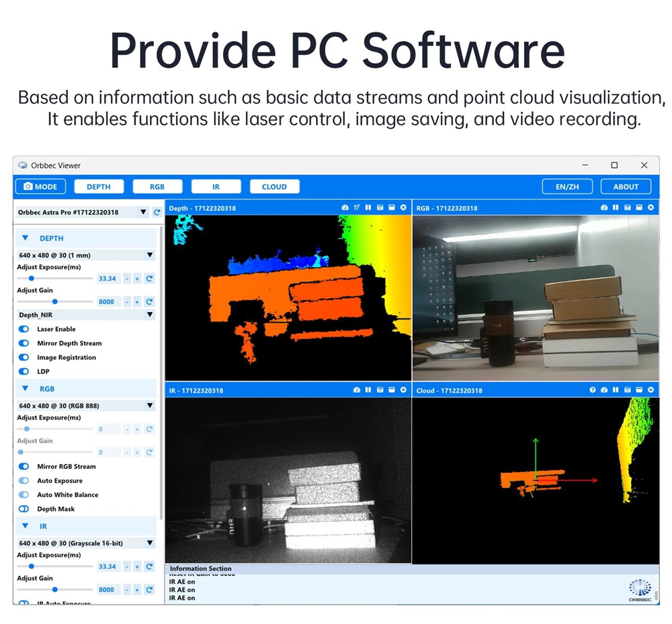Disable the Laser Enable switch
The image size is (672, 624).
24,329
